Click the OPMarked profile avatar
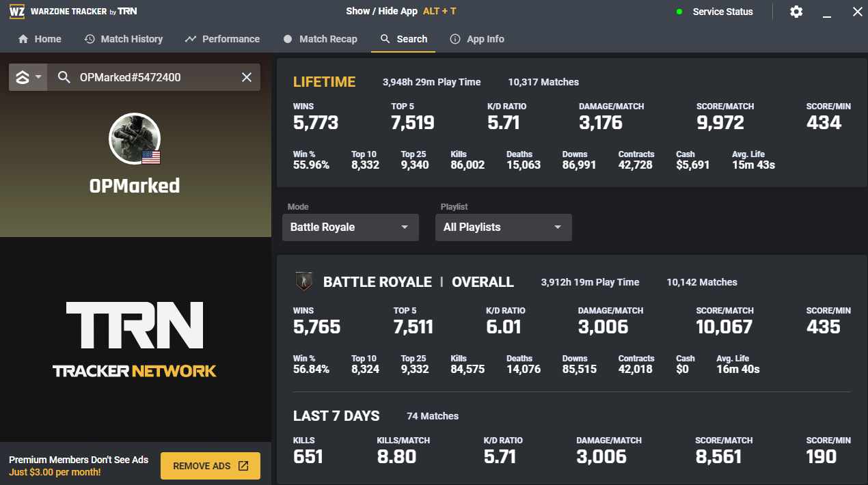 [x=135, y=139]
